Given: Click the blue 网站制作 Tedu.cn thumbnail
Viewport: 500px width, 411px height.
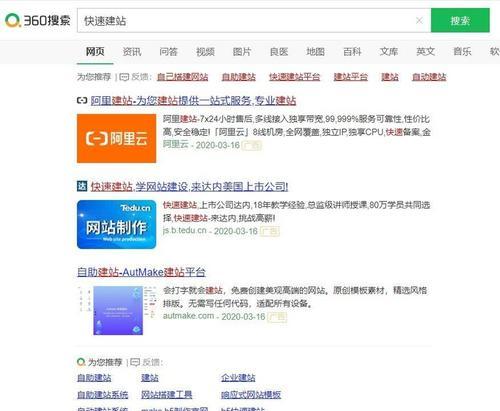Looking at the screenshot, I should (116, 224).
